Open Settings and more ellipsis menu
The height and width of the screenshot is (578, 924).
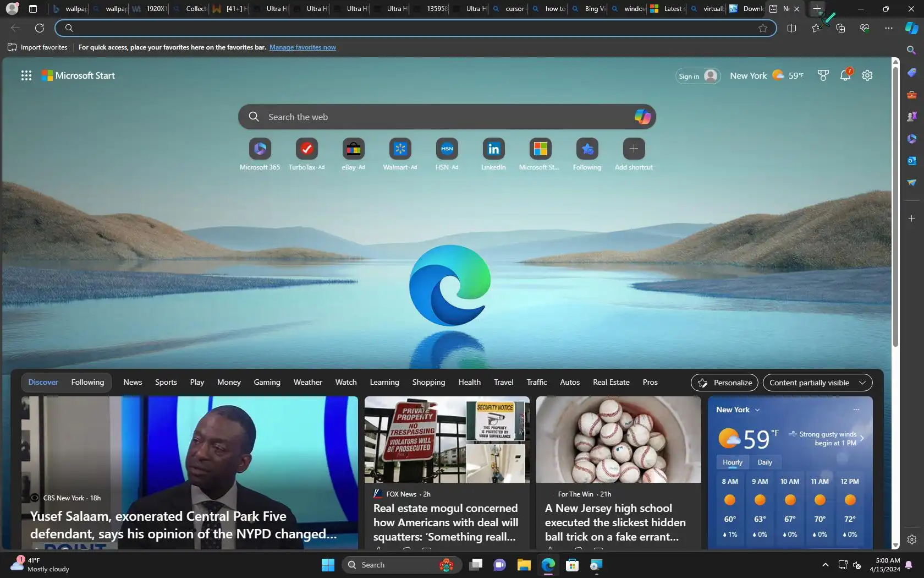coord(889,28)
